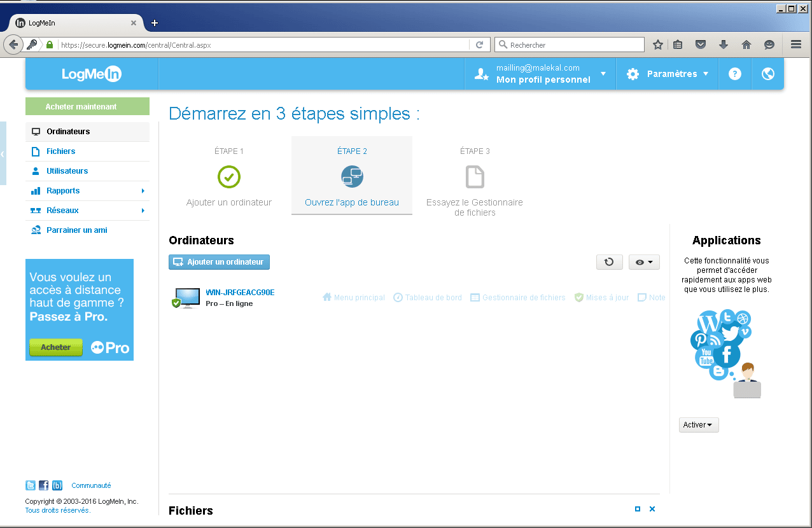Select the LogMeIn browser tab
The width and height of the screenshot is (812, 528).
click(76, 23)
